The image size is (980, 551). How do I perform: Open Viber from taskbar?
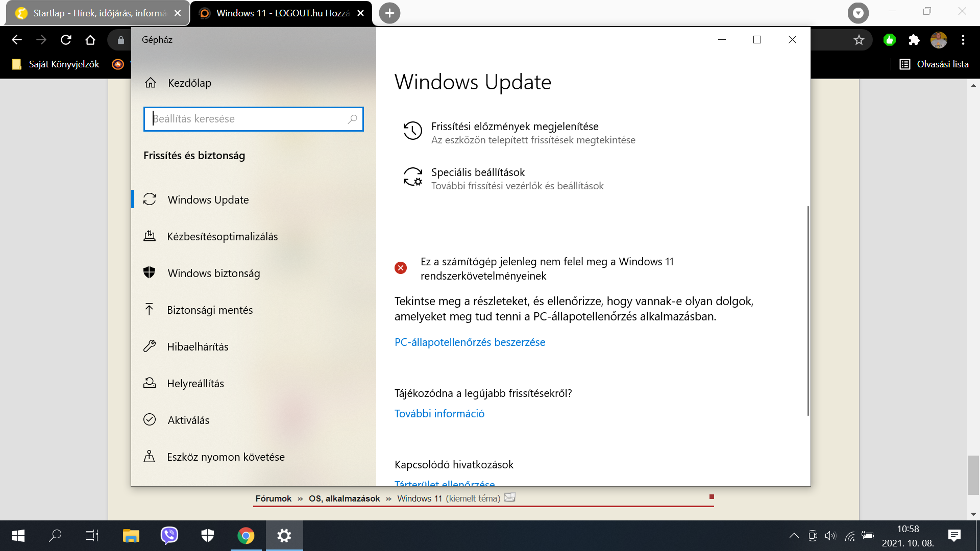tap(169, 536)
